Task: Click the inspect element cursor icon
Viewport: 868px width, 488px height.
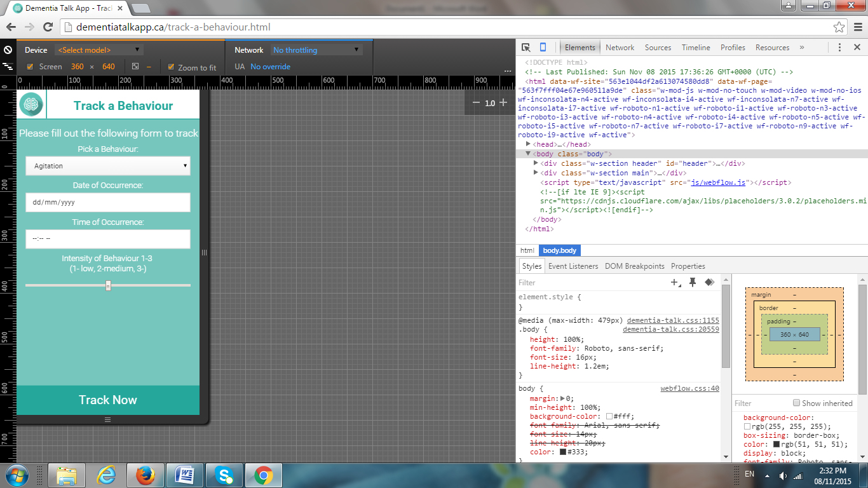Action: click(526, 48)
